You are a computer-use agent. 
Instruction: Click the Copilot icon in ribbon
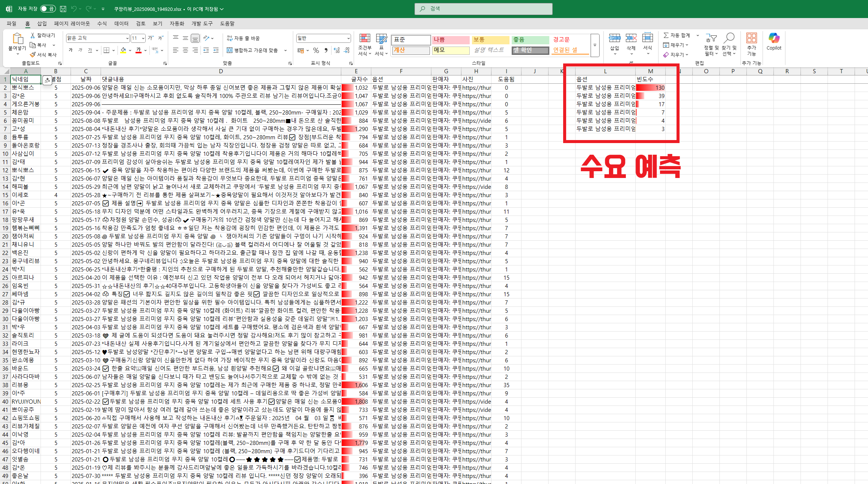(x=773, y=39)
